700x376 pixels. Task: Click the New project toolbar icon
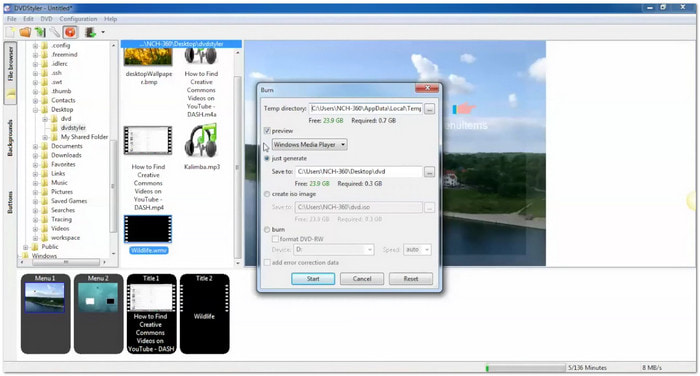pyautogui.click(x=11, y=32)
